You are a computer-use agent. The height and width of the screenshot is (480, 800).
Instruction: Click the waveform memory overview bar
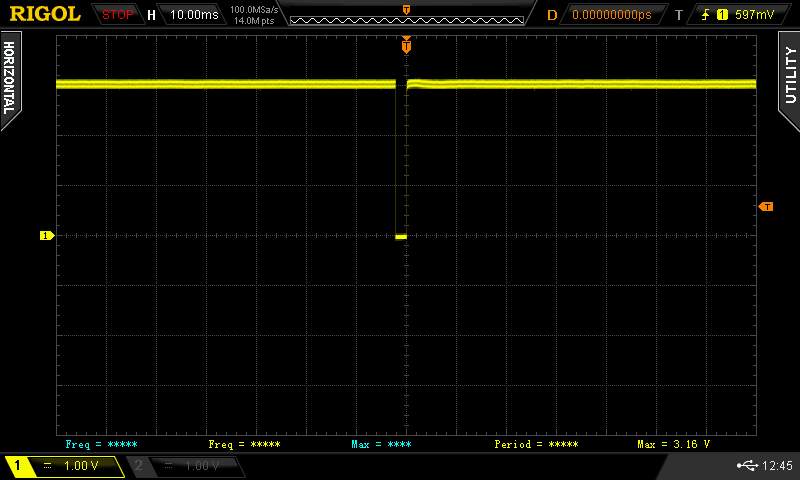tap(406, 15)
